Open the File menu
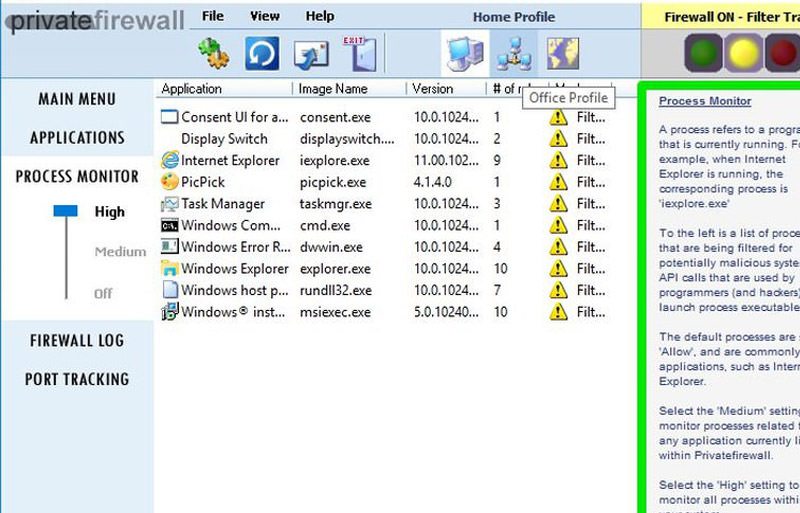800x513 pixels. (213, 16)
